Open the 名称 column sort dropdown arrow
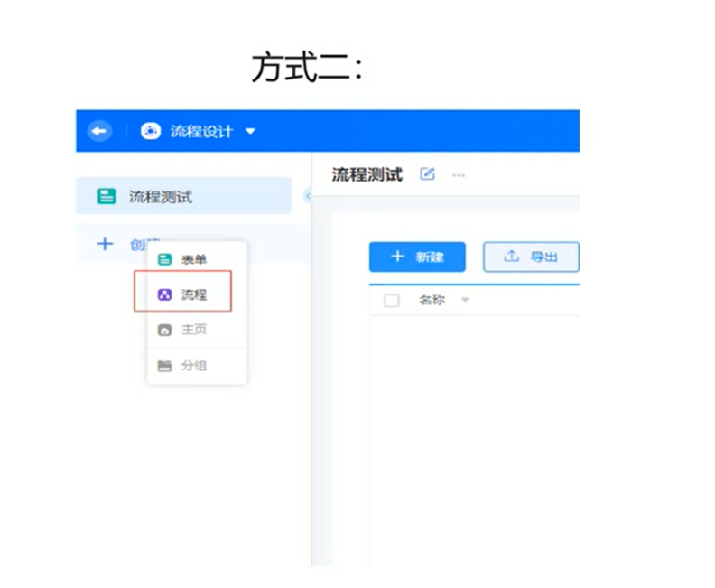 pos(465,300)
